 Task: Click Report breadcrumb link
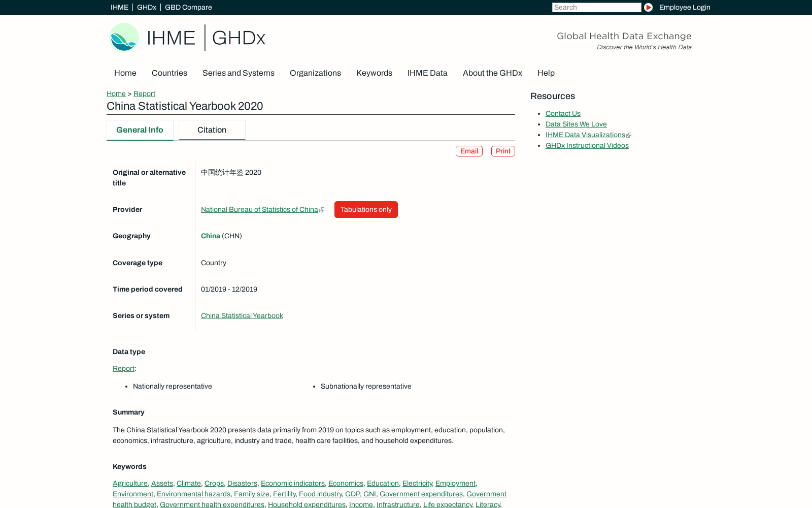[x=144, y=94]
